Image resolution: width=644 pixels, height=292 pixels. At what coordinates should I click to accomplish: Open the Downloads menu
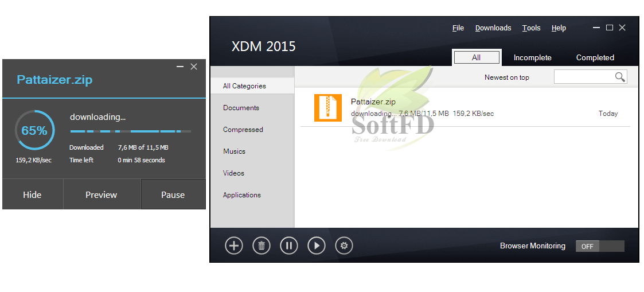coord(493,28)
